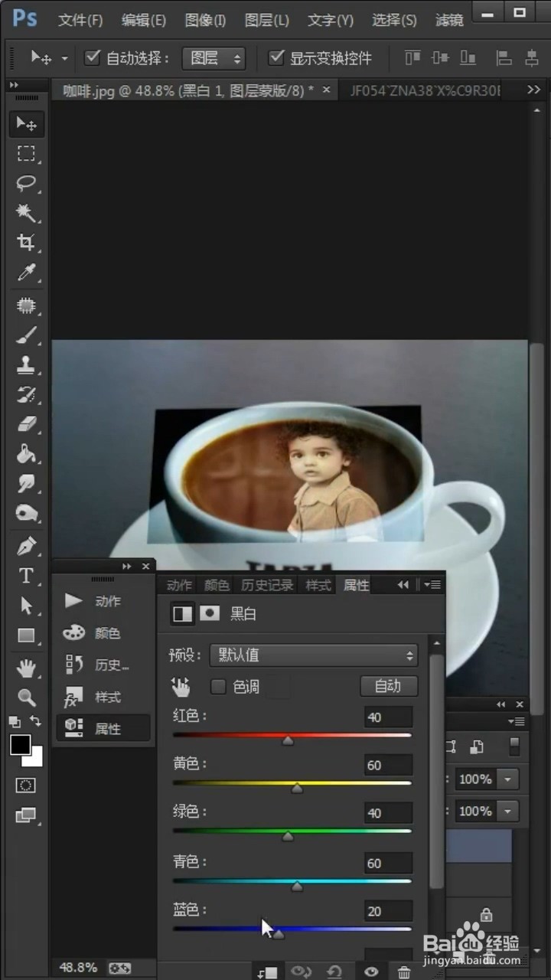Select the Zoom tool
This screenshot has width=551, height=980.
click(26, 697)
